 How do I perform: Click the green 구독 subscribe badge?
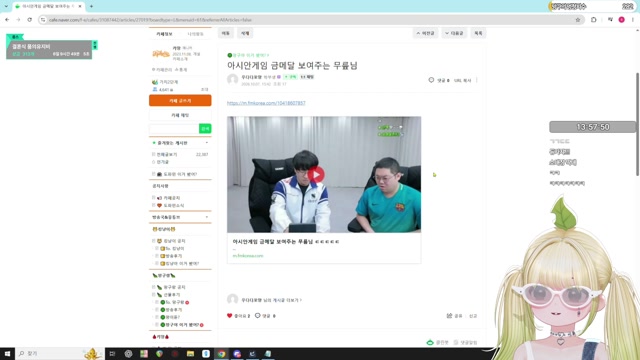click(x=291, y=77)
